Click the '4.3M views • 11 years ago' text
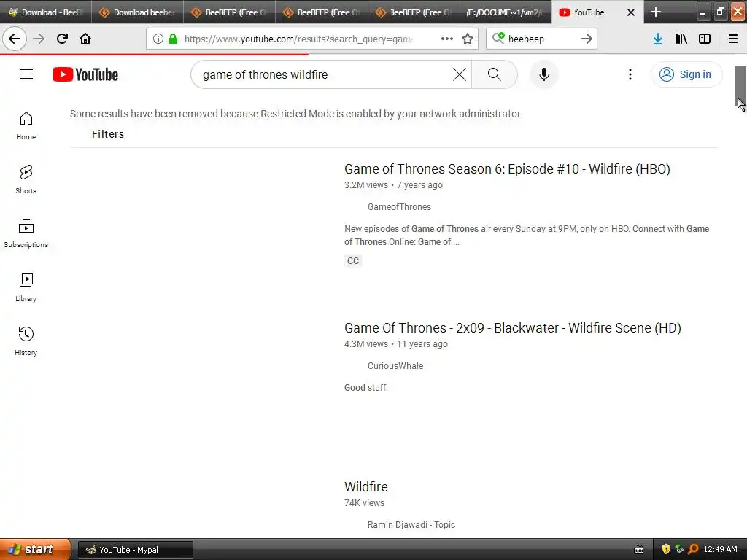Screen dimensions: 747x560 [x=396, y=344]
